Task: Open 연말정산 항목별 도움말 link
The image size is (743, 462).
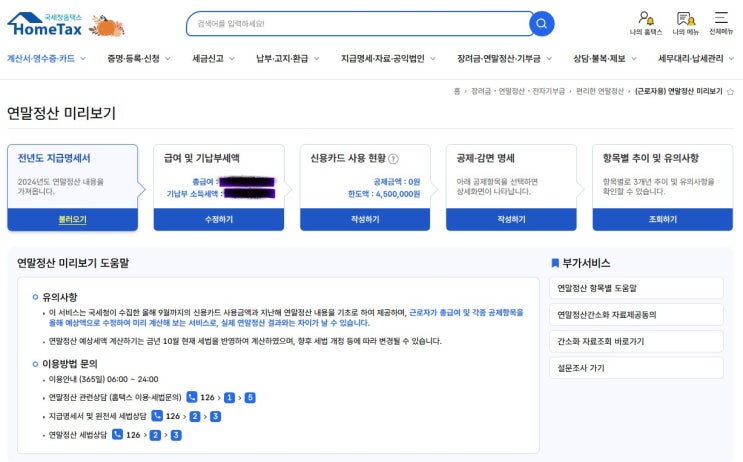Action: 636,288
